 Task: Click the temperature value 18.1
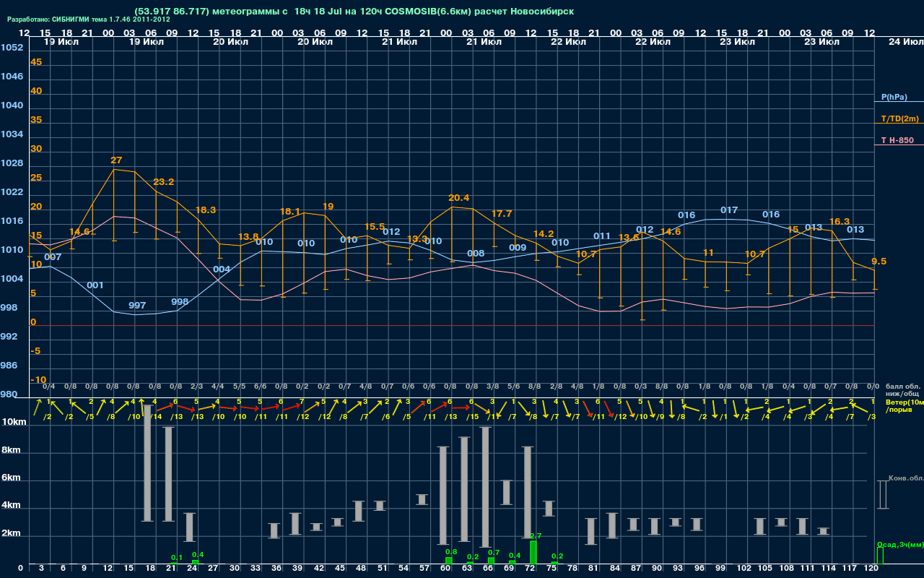pyautogui.click(x=290, y=212)
